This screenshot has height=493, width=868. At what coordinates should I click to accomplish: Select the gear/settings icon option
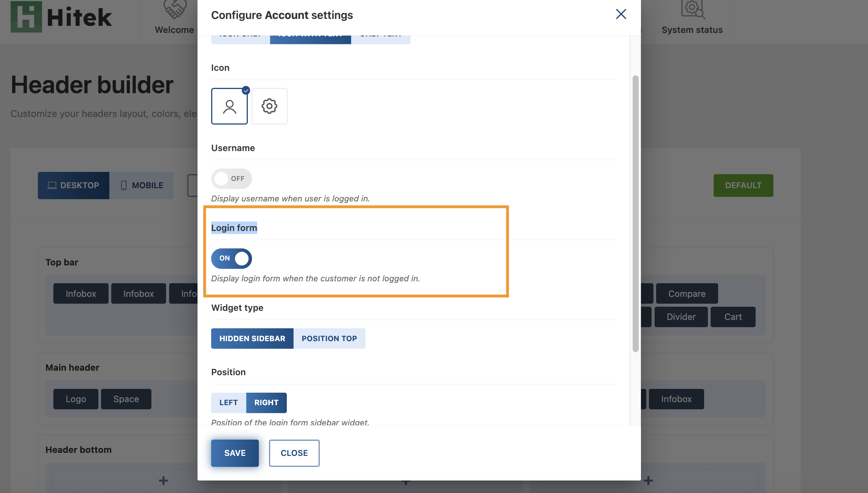pos(269,106)
